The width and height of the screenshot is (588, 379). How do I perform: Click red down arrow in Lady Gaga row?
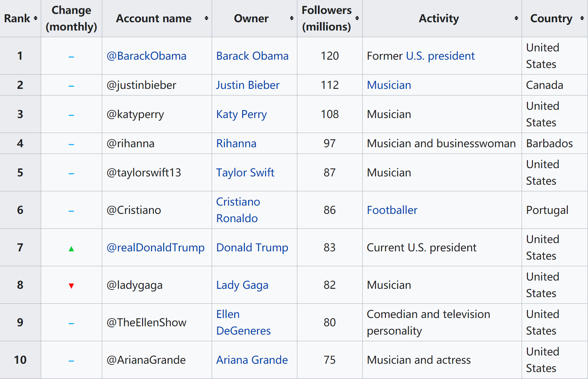click(x=71, y=286)
